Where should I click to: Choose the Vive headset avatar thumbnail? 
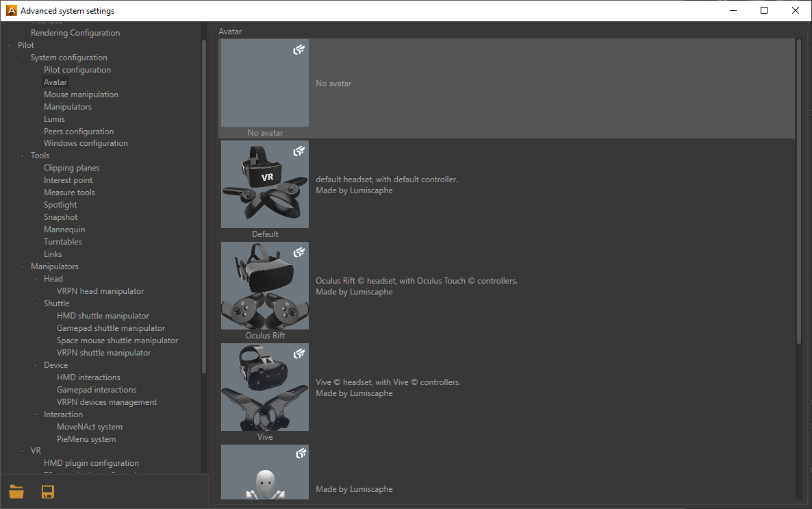(x=265, y=388)
